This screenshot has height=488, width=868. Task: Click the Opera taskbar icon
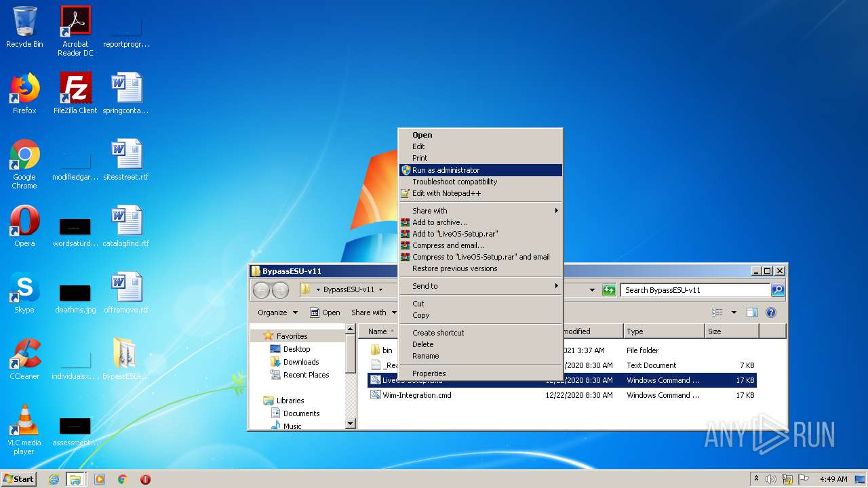tap(145, 479)
